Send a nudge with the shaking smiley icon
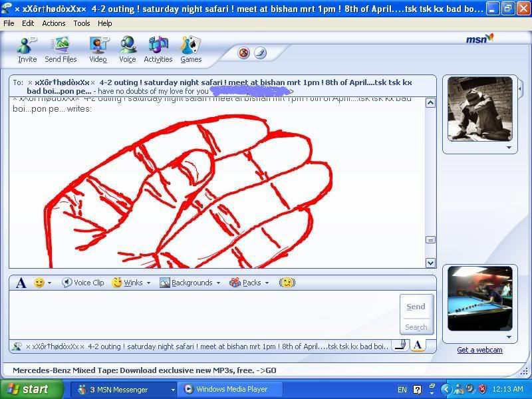This screenshot has width=532, height=399. point(287,283)
